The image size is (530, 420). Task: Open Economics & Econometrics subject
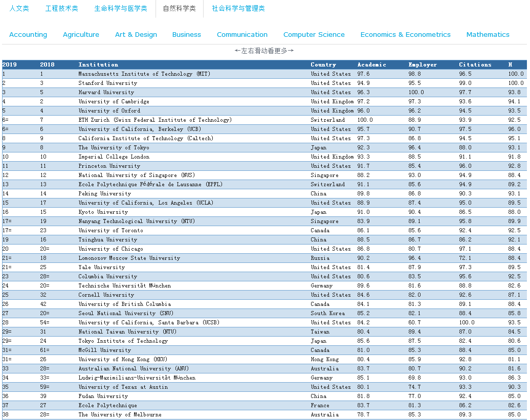point(405,35)
